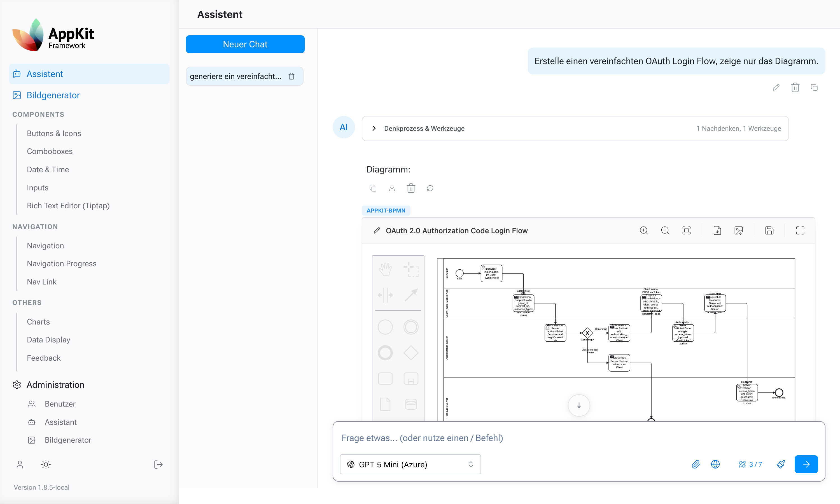Rename diagram via pencil icon beside title
840x504 pixels.
(x=377, y=231)
